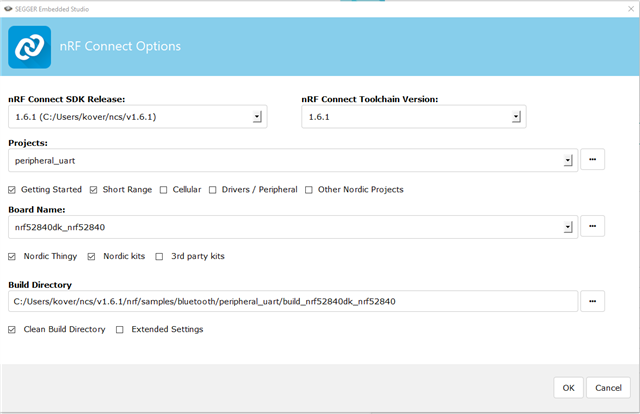This screenshot has width=640, height=414.
Task: Enable the Extended Settings checkbox
Action: [x=120, y=329]
